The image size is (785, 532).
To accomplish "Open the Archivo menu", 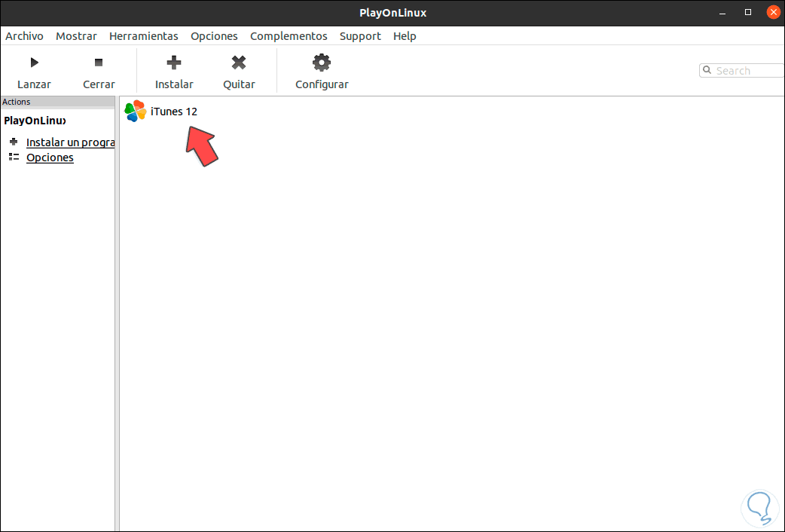I will click(x=25, y=36).
